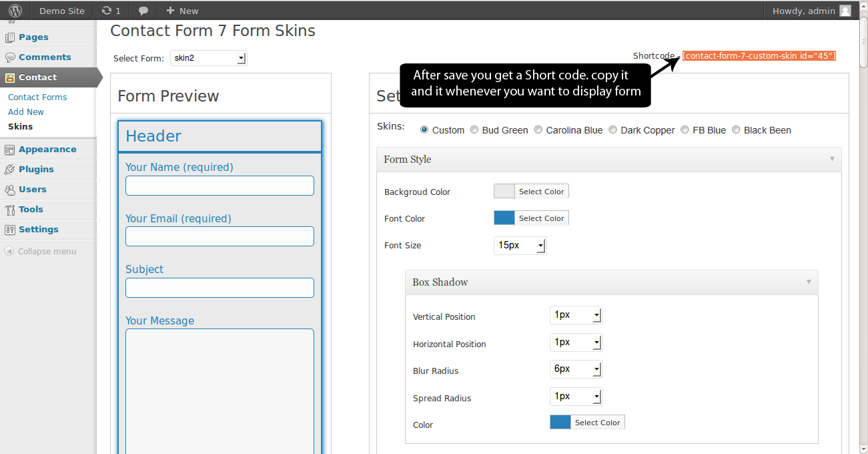Click Background Color Select Color button
This screenshot has height=454, width=868.
tap(541, 192)
